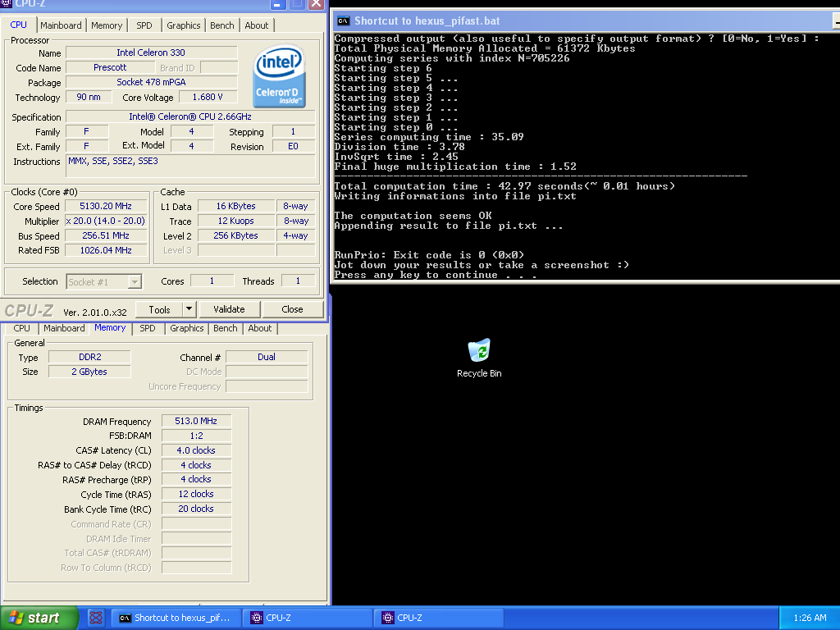Click the Tools button
The image size is (840, 630).
(x=159, y=309)
